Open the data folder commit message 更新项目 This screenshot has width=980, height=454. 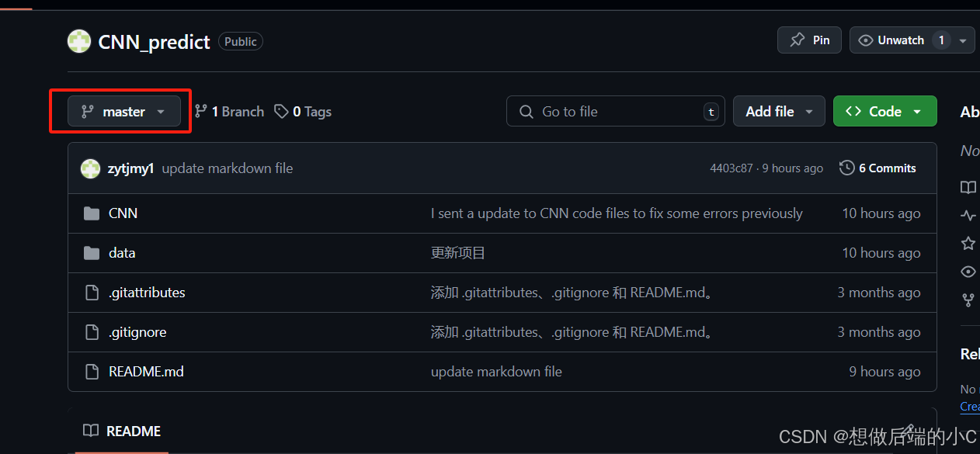458,253
